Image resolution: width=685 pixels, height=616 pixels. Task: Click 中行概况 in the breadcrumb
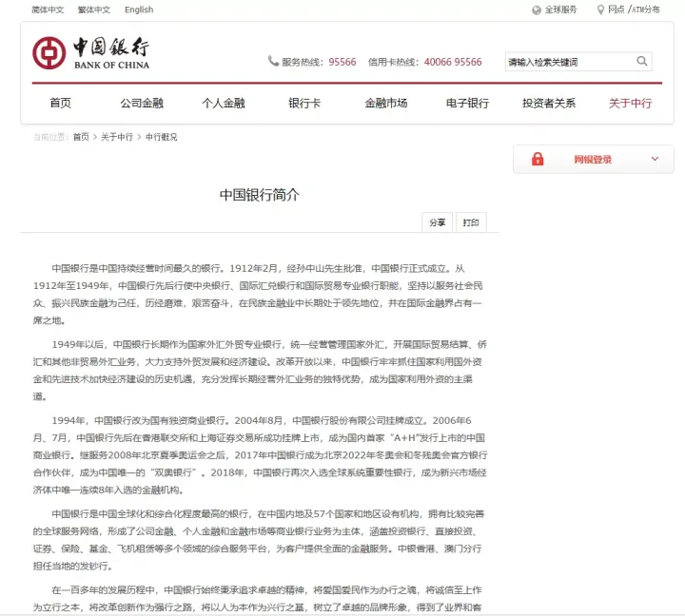coord(161,137)
